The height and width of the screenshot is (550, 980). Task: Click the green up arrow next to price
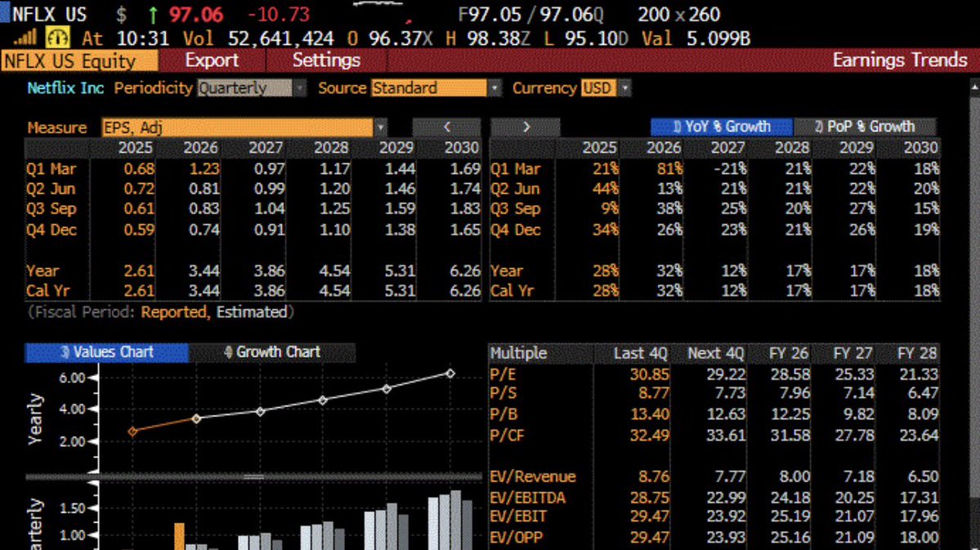pyautogui.click(x=152, y=15)
